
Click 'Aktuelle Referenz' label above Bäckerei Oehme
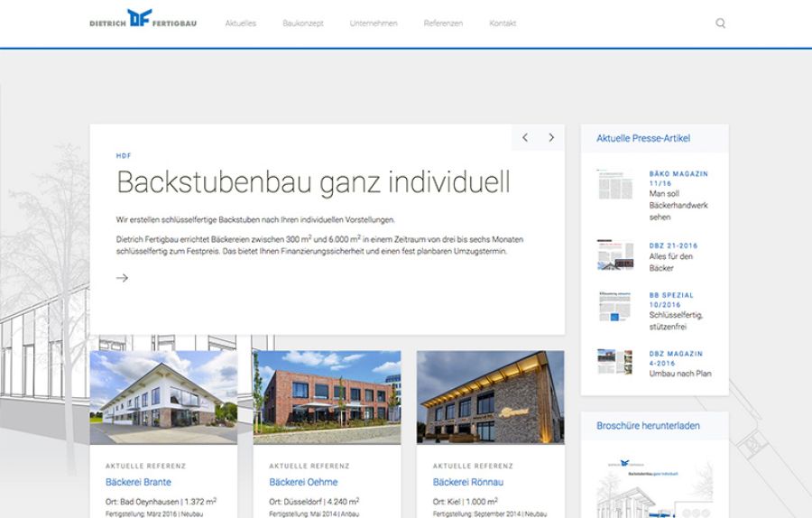point(309,467)
